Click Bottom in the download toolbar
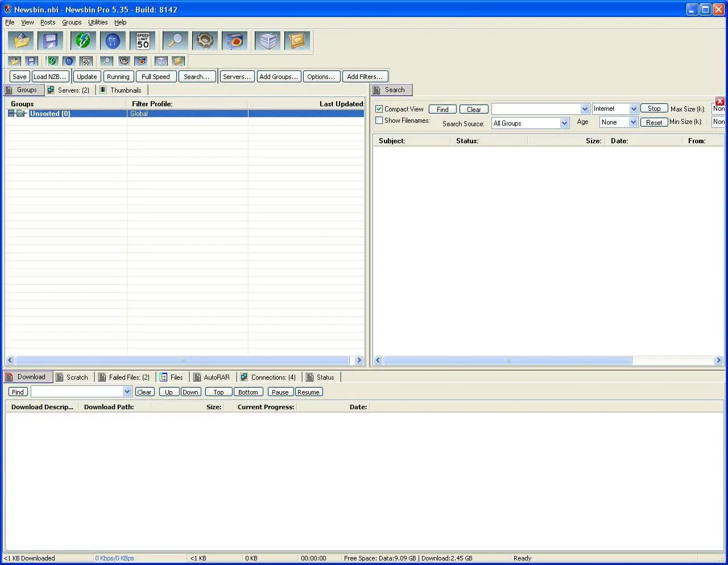This screenshot has width=728, height=565. (x=248, y=392)
